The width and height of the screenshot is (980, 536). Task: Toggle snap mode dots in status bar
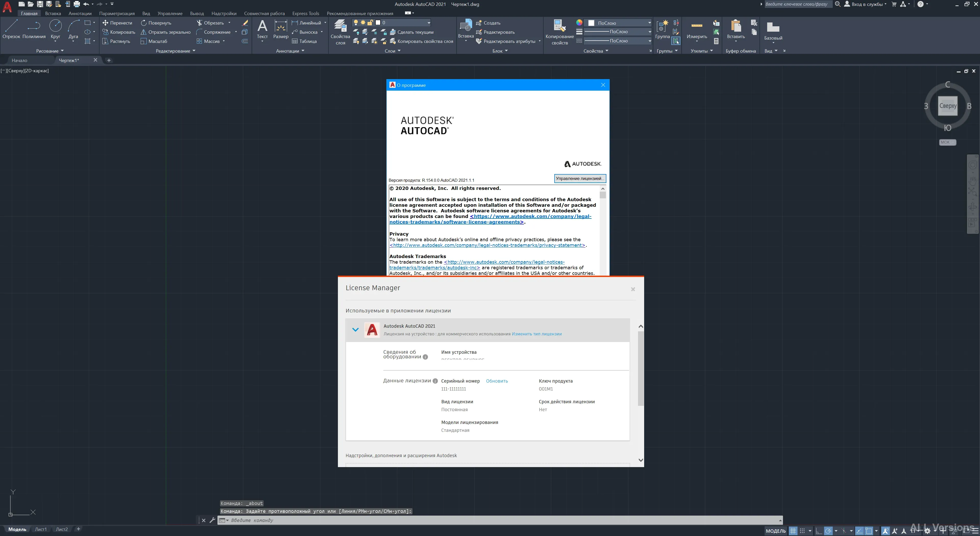click(802, 531)
